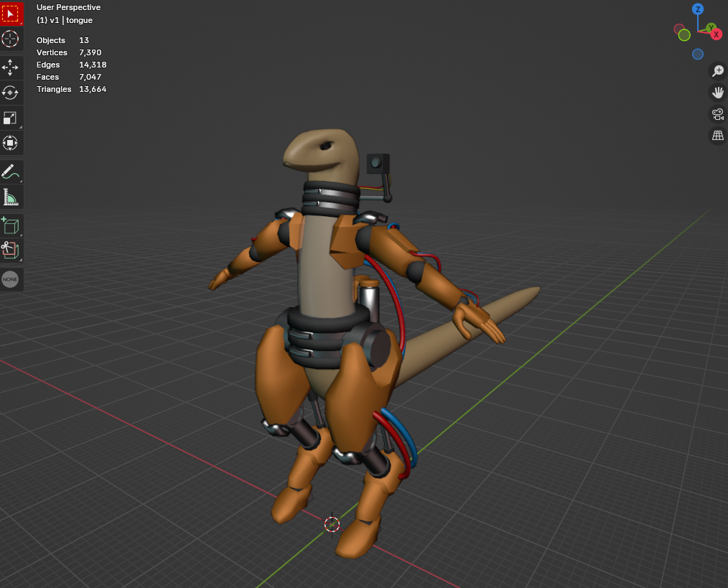Screen dimensions: 728x588
Task: Choose the Add Cube tool
Action: [x=10, y=225]
